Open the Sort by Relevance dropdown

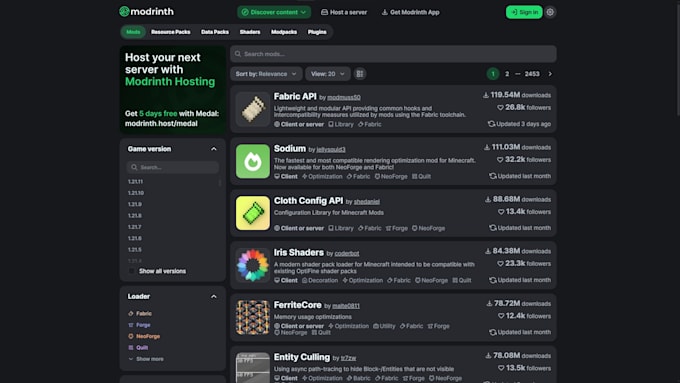point(266,74)
